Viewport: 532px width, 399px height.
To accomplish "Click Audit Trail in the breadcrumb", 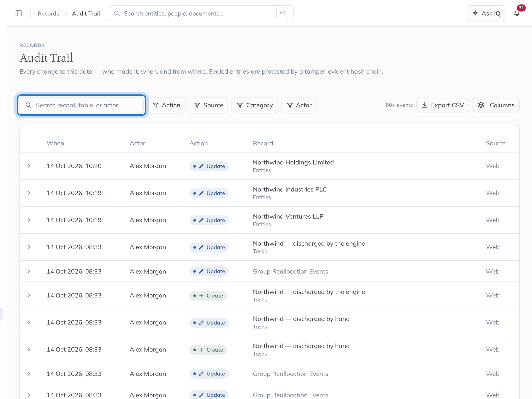I will click(x=86, y=14).
